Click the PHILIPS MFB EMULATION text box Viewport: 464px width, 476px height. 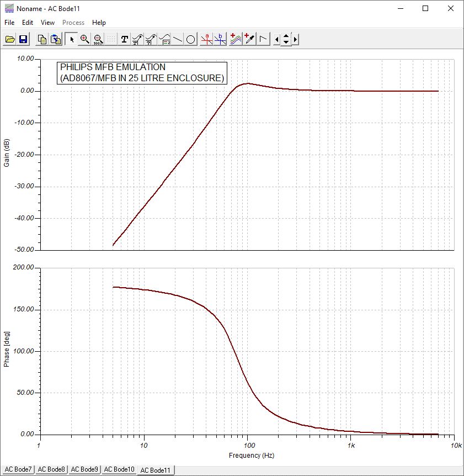coord(142,73)
